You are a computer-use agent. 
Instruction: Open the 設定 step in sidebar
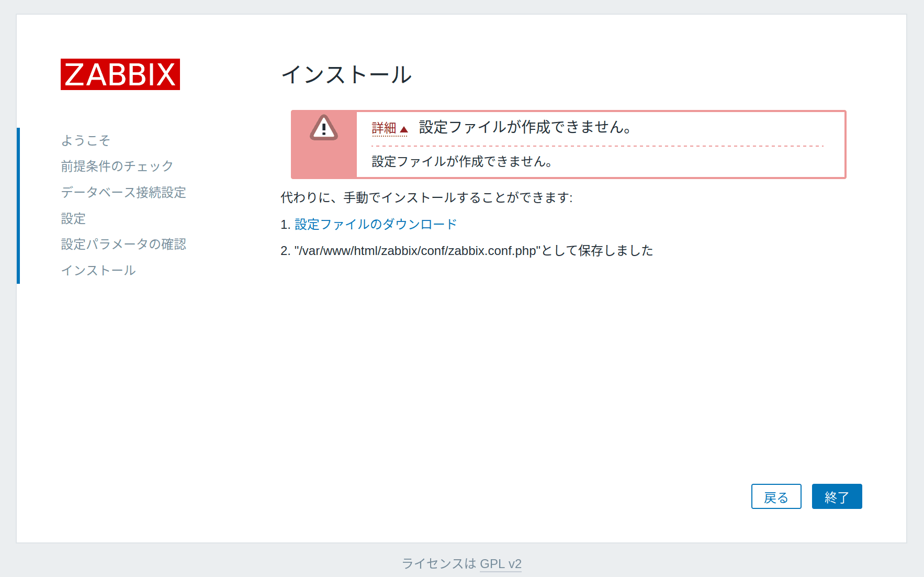(73, 218)
